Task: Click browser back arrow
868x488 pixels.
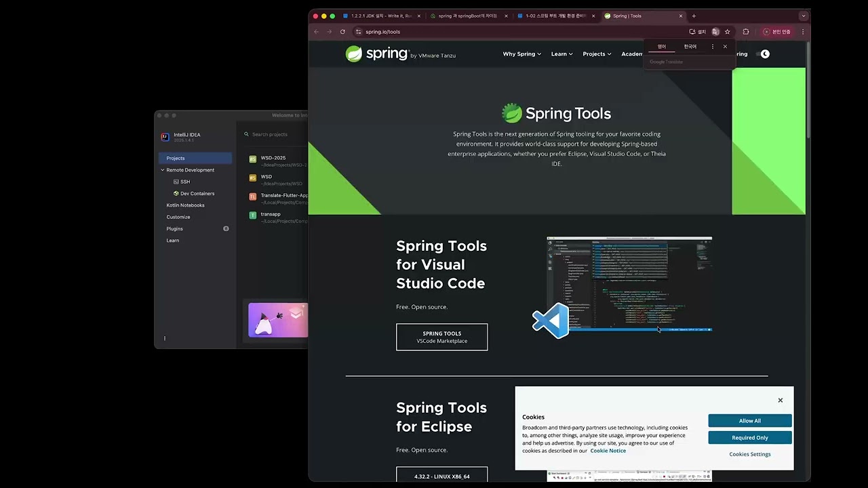Action: pos(316,32)
